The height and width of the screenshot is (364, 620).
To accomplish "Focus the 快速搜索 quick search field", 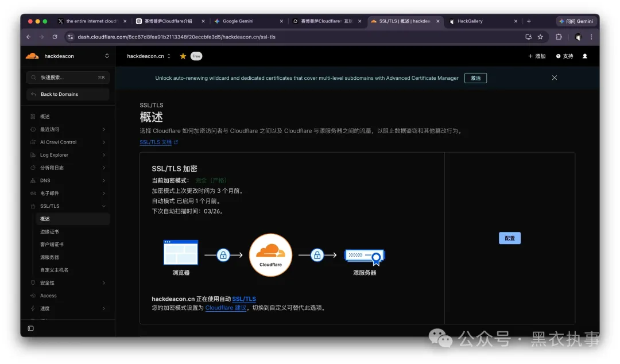I will 68,78.
